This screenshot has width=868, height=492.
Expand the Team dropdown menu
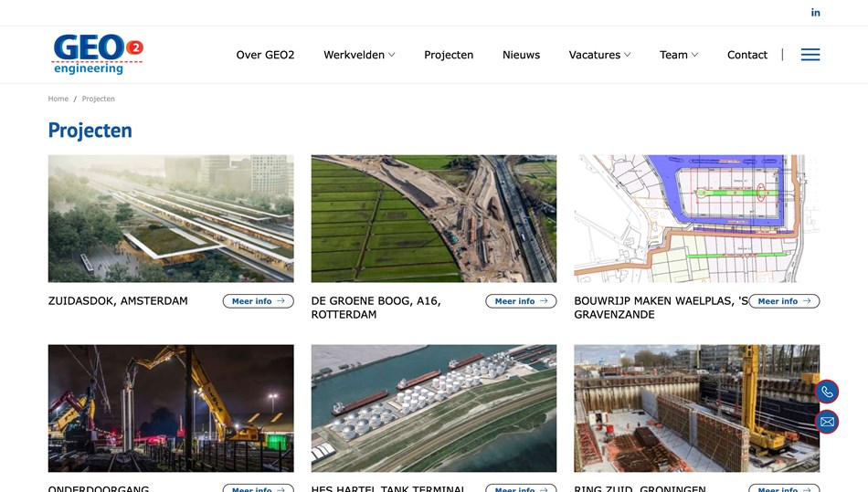point(679,55)
